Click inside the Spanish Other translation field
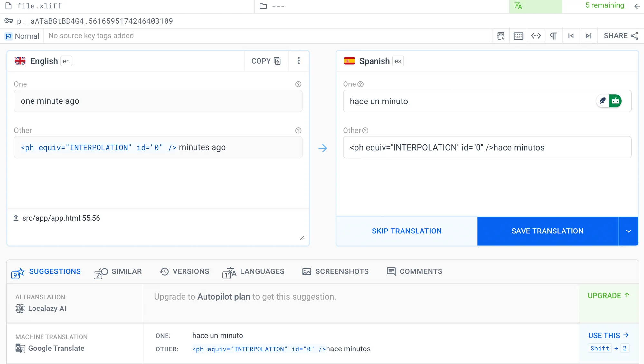Image resolution: width=644 pixels, height=364 pixels. (487, 147)
